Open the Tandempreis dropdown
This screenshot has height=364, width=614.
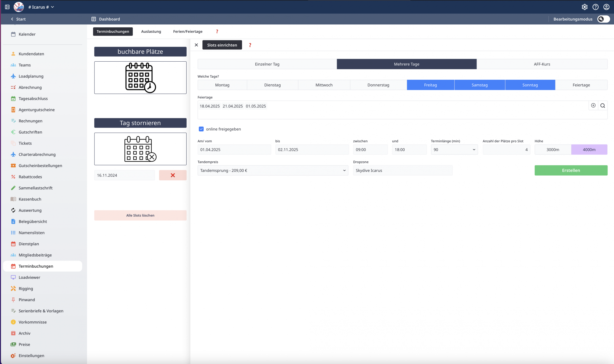click(272, 170)
